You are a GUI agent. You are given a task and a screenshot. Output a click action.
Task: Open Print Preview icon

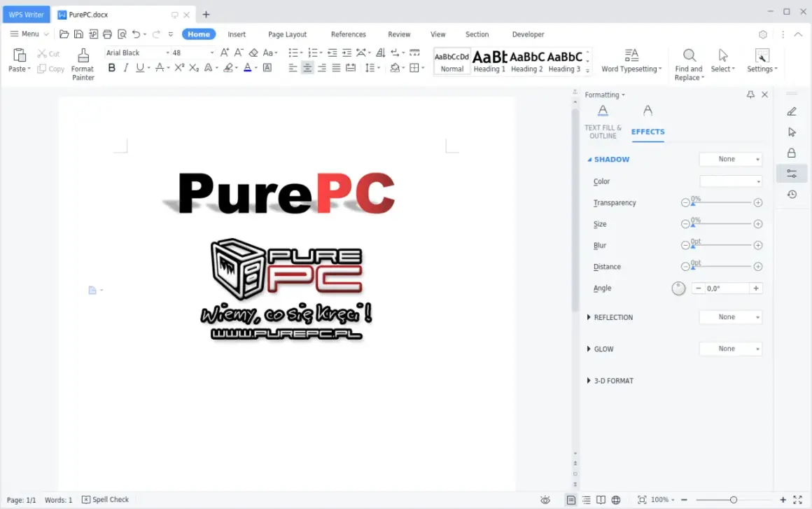[x=122, y=34]
